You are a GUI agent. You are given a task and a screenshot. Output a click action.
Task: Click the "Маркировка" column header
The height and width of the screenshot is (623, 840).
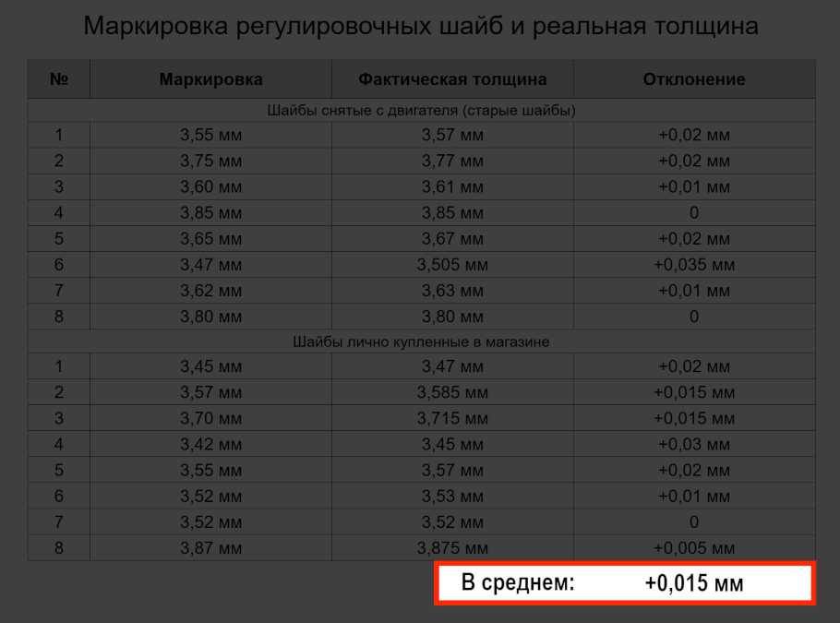pos(210,79)
